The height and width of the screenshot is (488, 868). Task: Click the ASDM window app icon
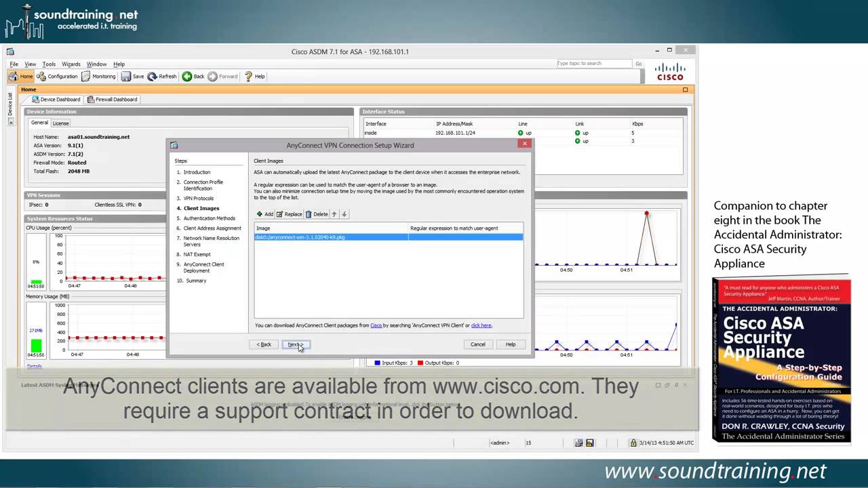point(10,52)
